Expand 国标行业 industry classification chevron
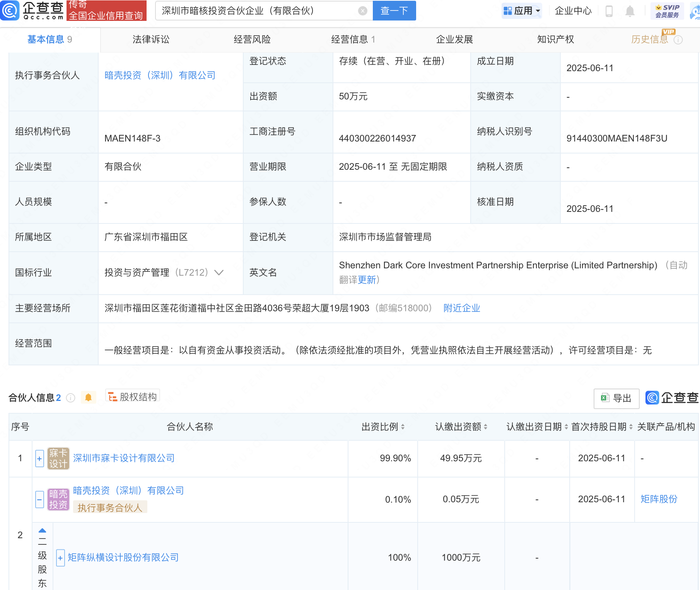Image resolution: width=700 pixels, height=590 pixels. pyautogui.click(x=219, y=273)
